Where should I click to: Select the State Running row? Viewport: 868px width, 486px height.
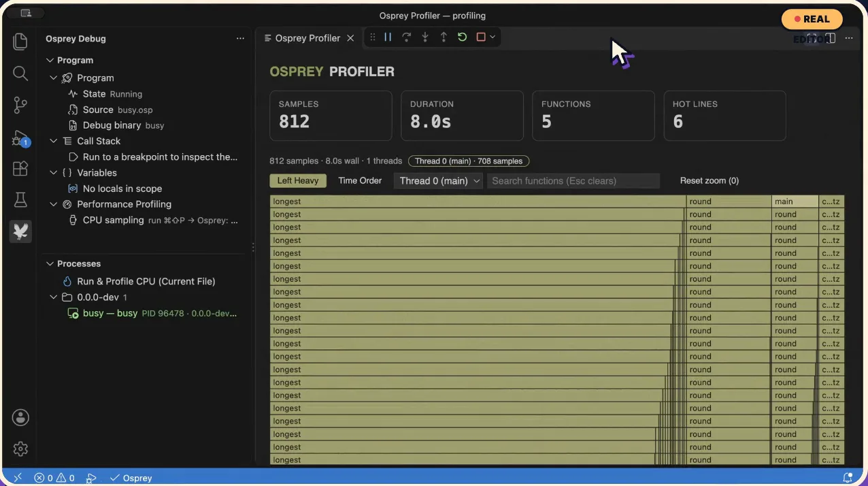144,94
